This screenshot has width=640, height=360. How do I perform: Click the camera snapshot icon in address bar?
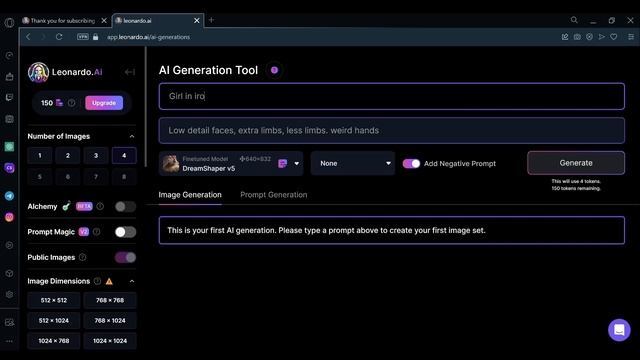(577, 37)
